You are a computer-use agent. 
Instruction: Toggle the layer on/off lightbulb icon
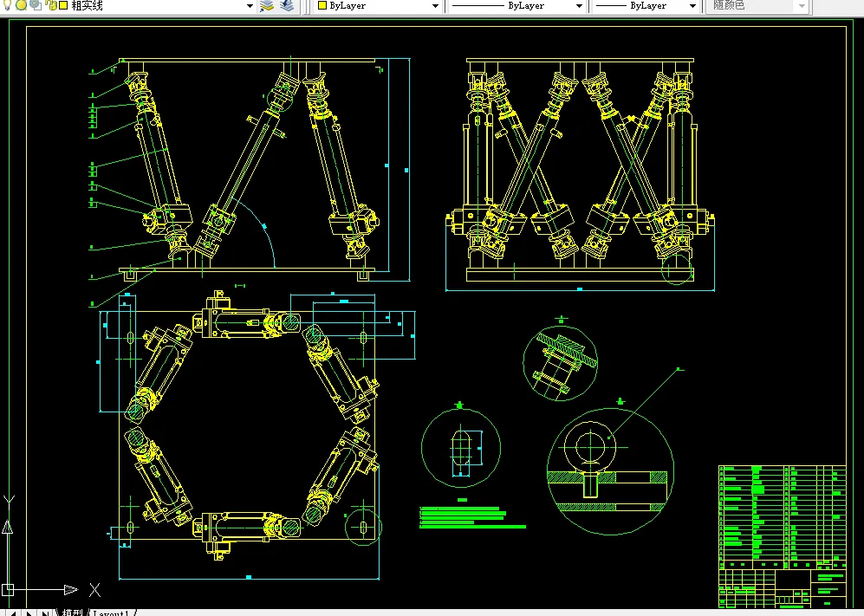(7, 5)
